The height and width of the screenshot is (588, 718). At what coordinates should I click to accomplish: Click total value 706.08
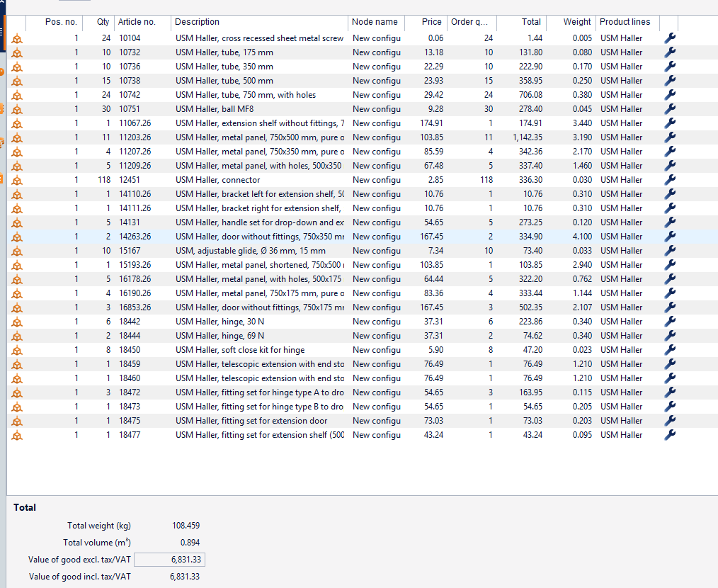click(x=531, y=95)
